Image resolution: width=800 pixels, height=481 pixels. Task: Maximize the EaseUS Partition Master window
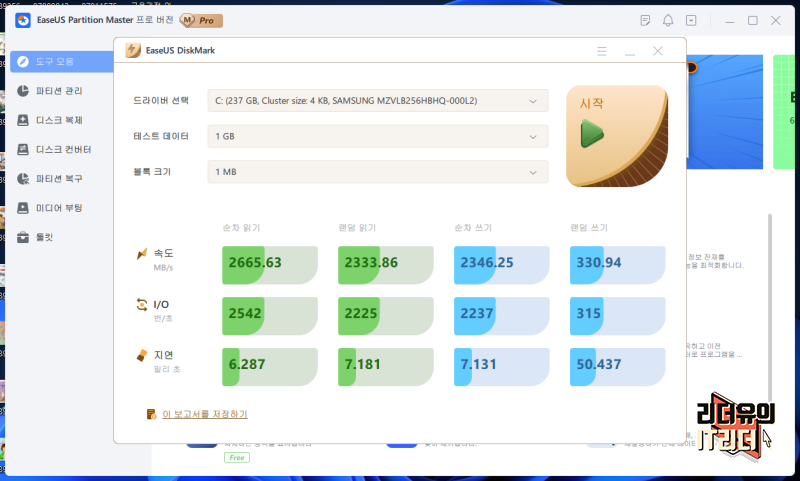click(x=753, y=20)
